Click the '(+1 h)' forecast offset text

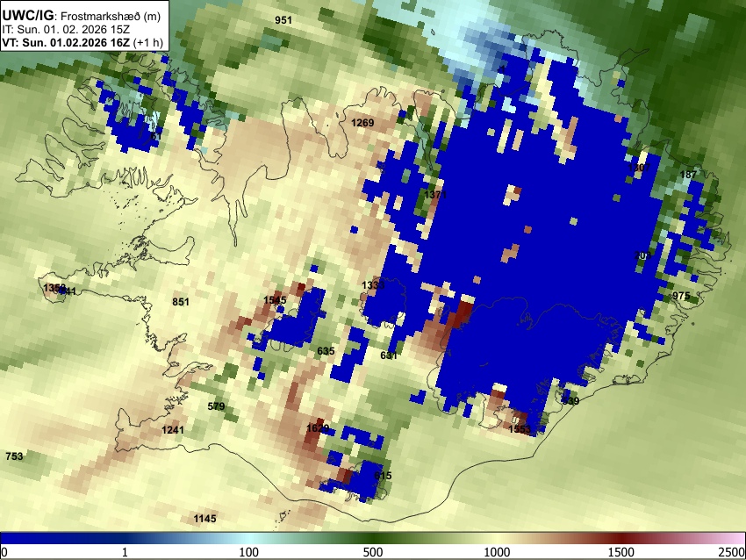[x=148, y=42]
